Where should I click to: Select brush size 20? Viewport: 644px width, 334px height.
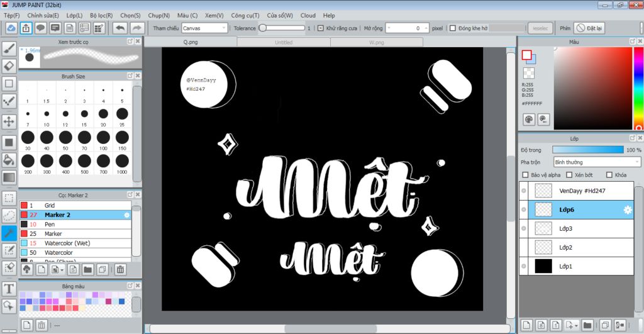click(x=103, y=116)
